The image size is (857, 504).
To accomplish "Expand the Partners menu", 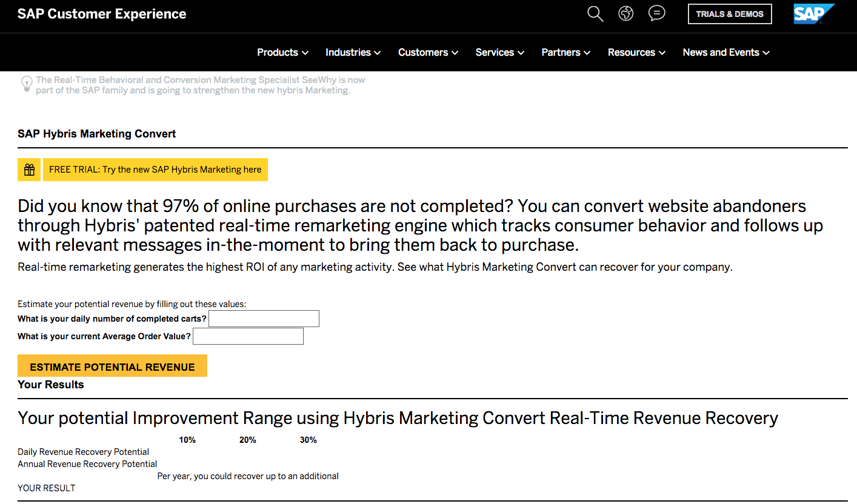I will coord(565,52).
